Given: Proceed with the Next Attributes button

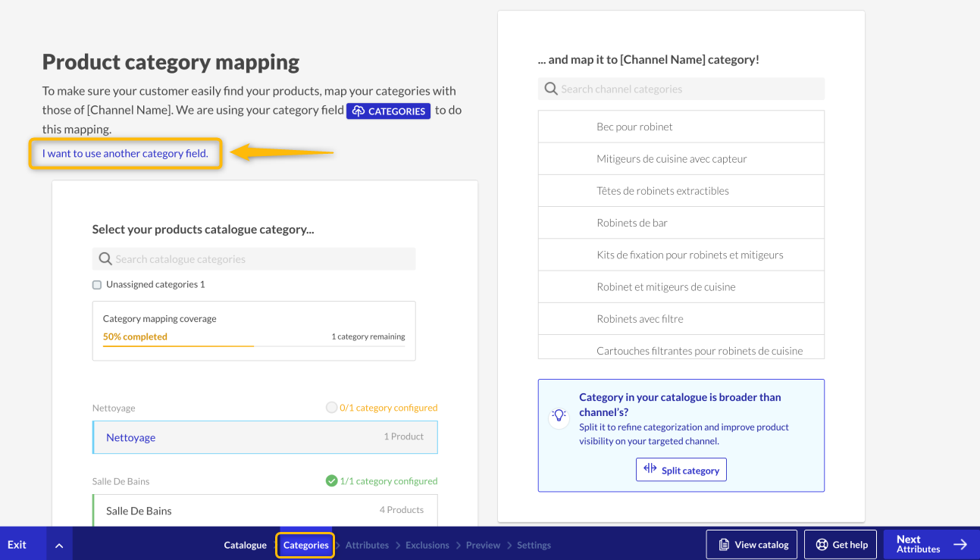Looking at the screenshot, I should click(931, 544).
